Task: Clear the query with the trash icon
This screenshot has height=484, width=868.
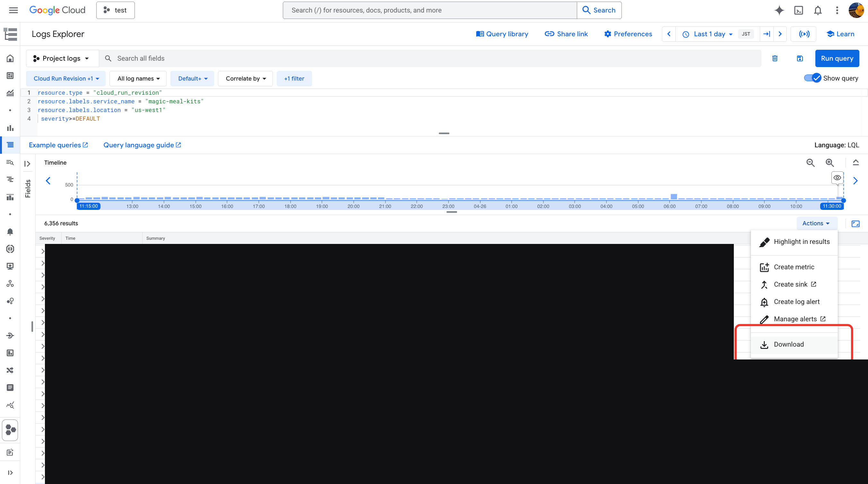Action: coord(775,58)
